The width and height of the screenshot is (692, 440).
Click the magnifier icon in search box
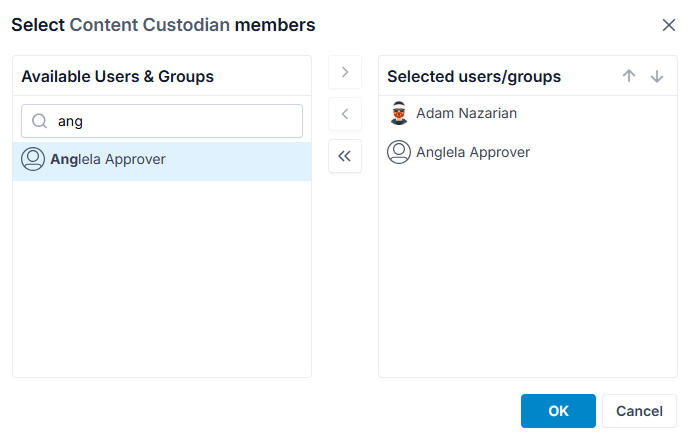click(x=40, y=121)
